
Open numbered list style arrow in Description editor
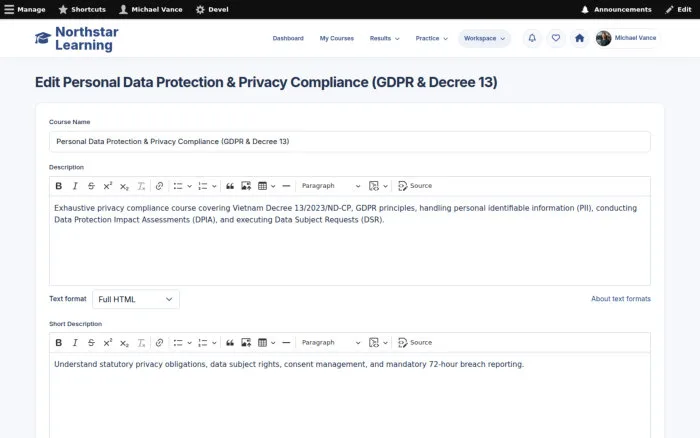coord(214,186)
